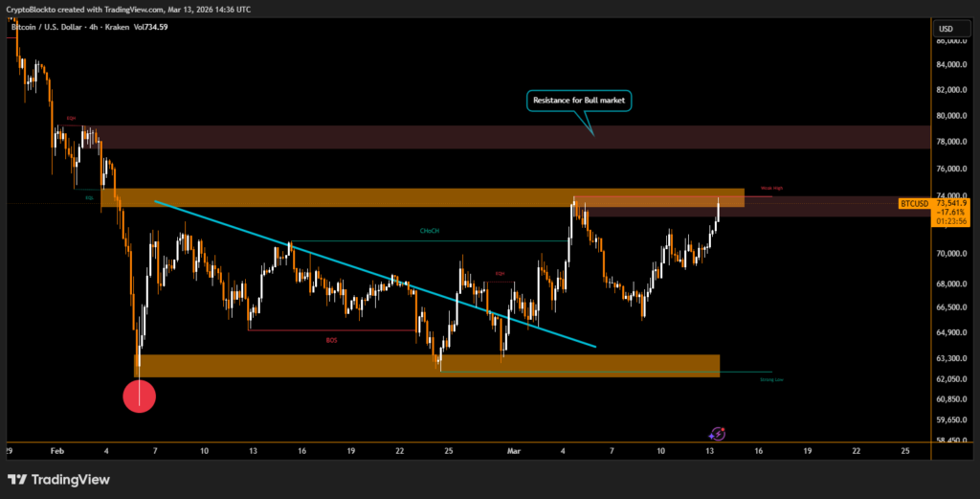
Task: Click the red circle marker at the low
Action: pos(140,395)
